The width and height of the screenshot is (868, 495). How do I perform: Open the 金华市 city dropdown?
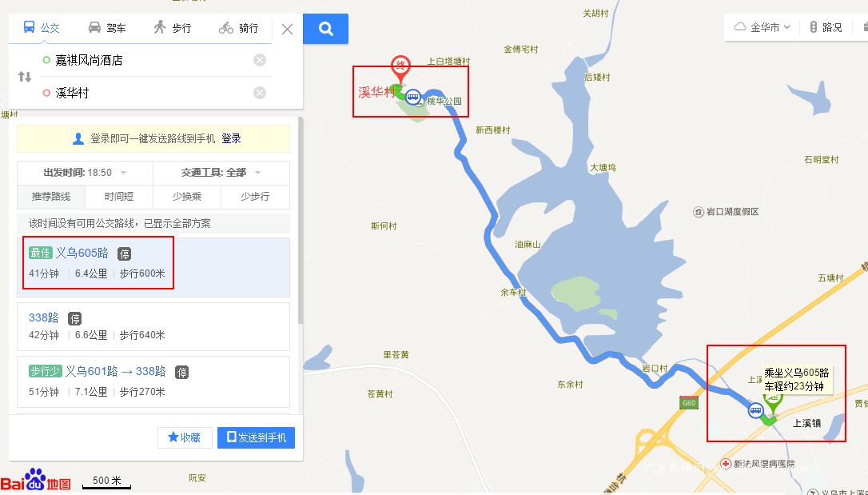pyautogui.click(x=762, y=27)
